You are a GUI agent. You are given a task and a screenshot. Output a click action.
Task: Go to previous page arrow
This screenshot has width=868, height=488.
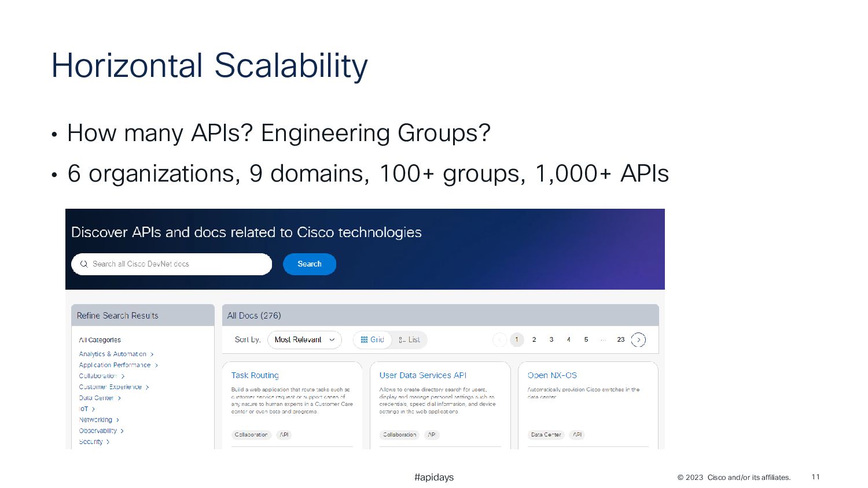(x=499, y=340)
